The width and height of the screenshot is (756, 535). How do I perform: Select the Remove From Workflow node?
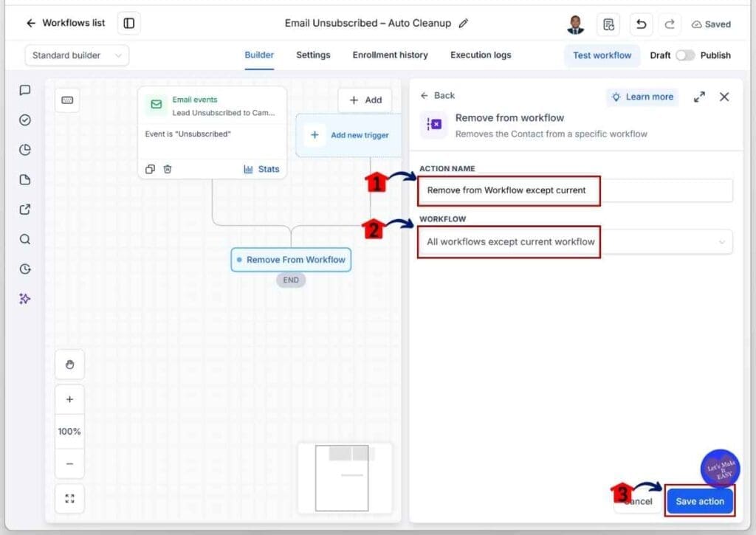tap(291, 260)
